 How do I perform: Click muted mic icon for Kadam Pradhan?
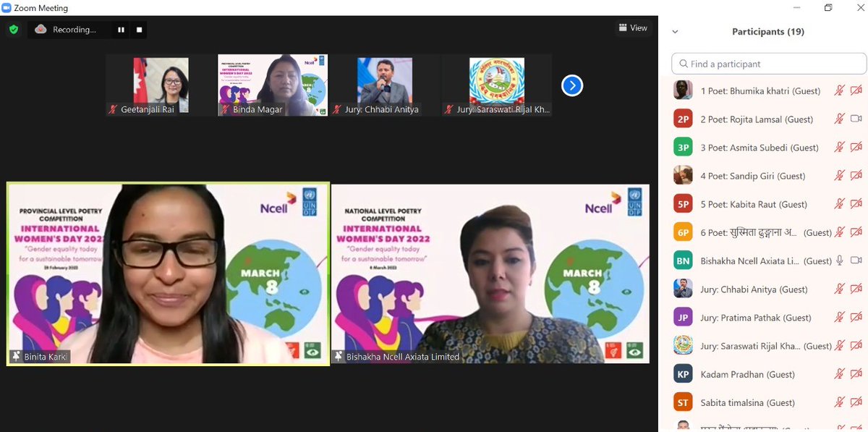[839, 374]
